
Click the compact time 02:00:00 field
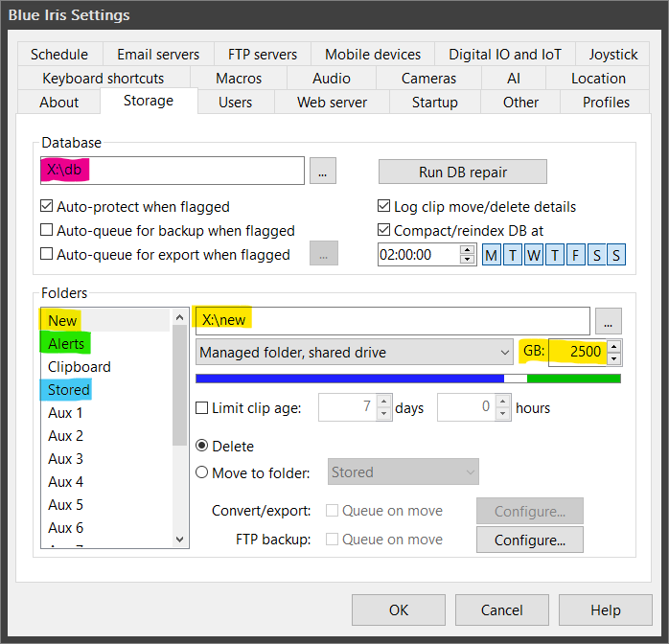click(419, 255)
